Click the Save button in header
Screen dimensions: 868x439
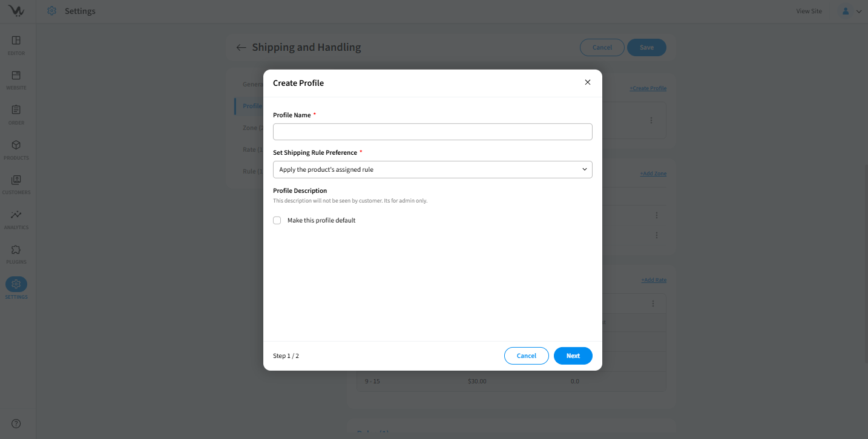tap(646, 48)
